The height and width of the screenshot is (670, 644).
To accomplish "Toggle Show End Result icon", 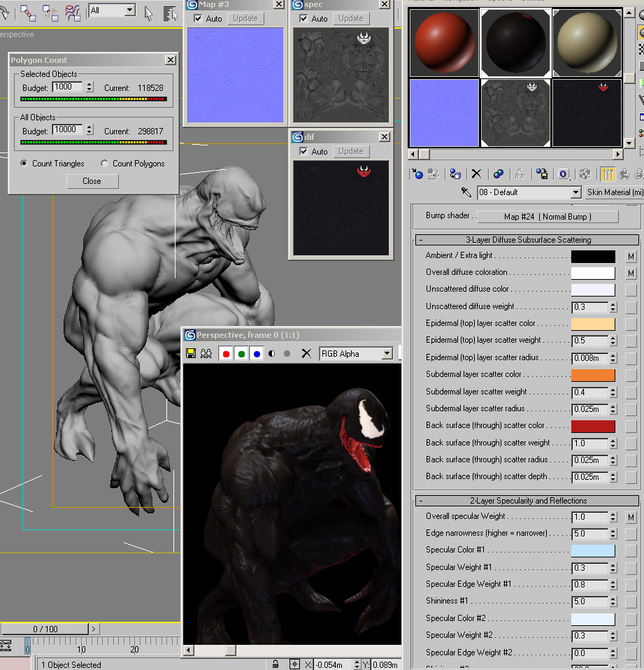I will point(607,174).
